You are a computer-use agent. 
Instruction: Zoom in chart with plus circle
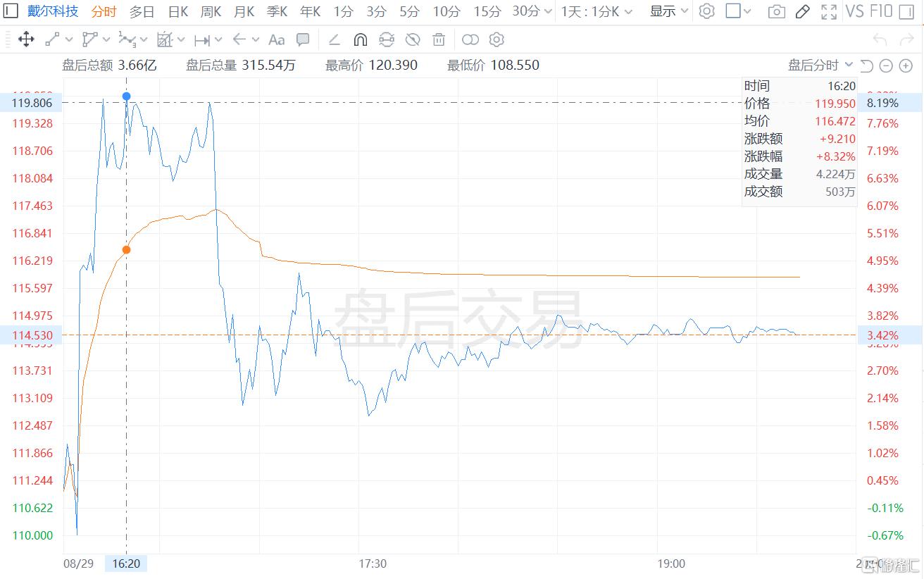point(906,66)
